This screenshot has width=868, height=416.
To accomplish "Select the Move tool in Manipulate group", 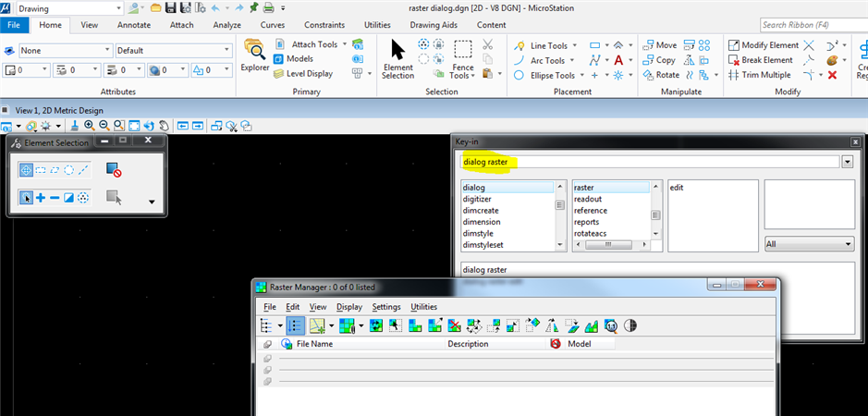I will [x=660, y=45].
